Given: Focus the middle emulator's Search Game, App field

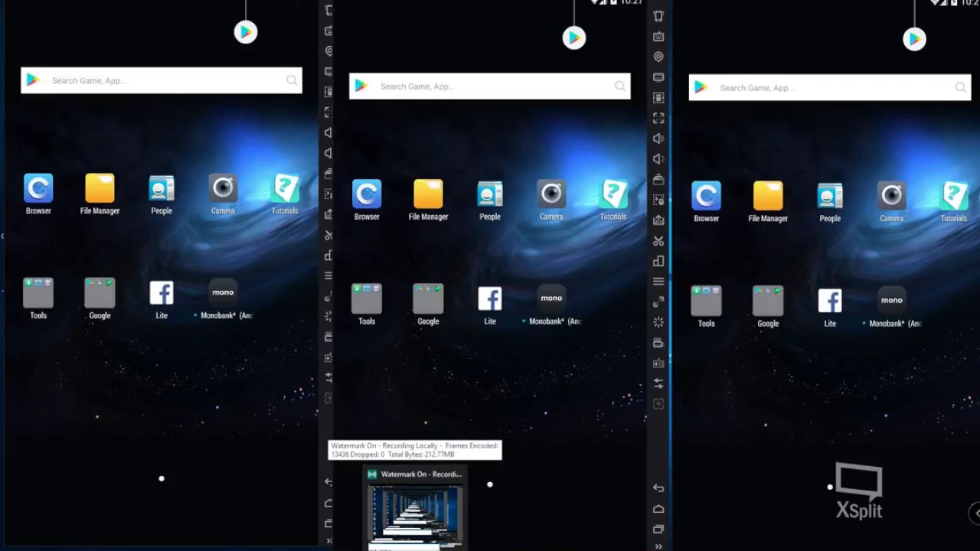Looking at the screenshot, I should point(490,86).
